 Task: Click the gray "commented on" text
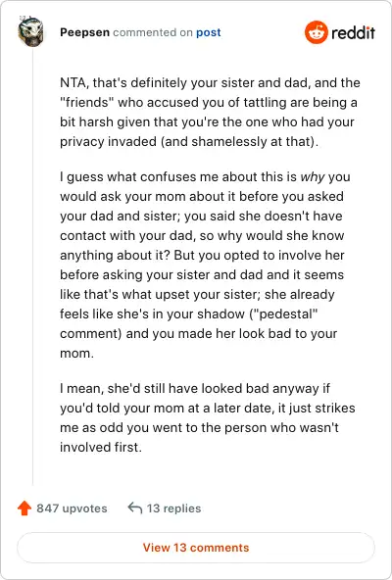pyautogui.click(x=153, y=32)
